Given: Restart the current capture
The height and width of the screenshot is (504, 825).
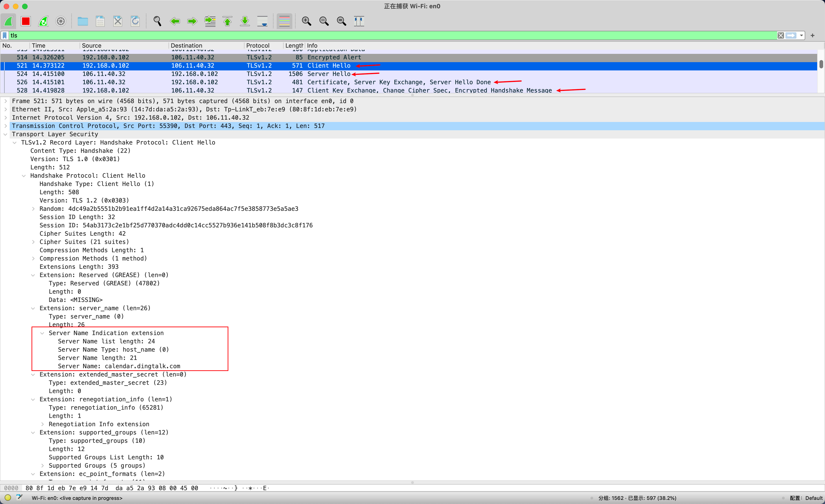Looking at the screenshot, I should [43, 21].
